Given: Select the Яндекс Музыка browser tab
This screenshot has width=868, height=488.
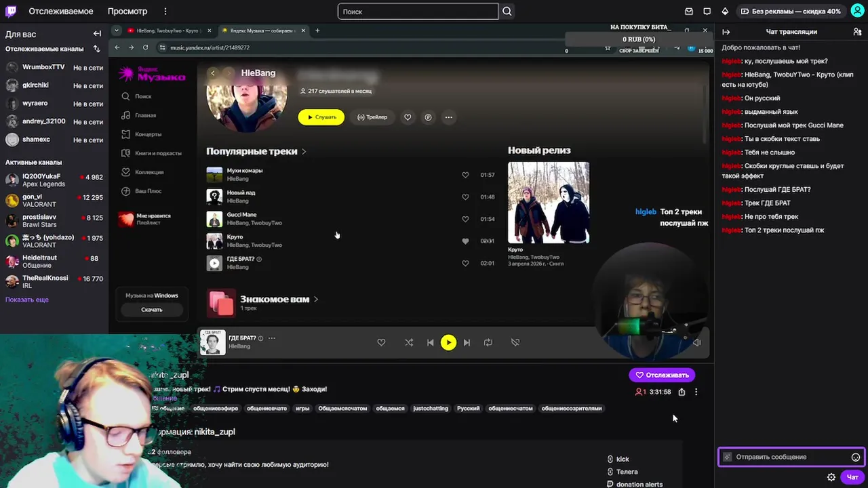Looking at the screenshot, I should [x=264, y=30].
